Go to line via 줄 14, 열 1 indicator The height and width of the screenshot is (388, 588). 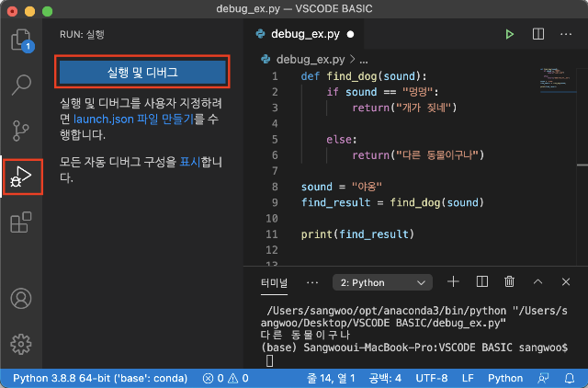tap(331, 378)
